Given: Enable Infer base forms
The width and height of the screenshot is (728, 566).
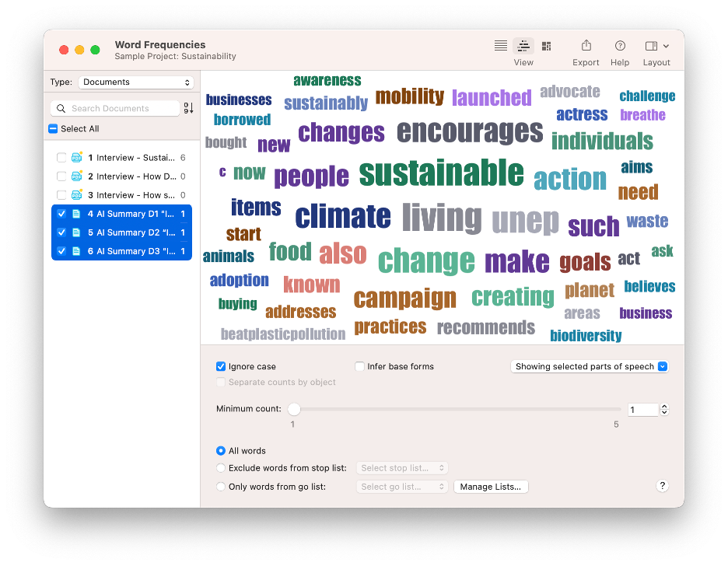Looking at the screenshot, I should (360, 366).
